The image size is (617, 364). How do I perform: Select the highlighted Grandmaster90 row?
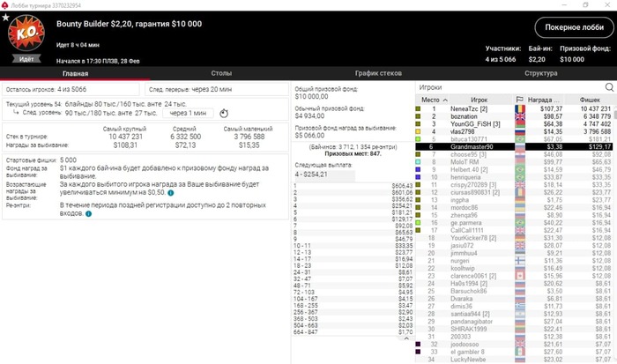point(514,147)
